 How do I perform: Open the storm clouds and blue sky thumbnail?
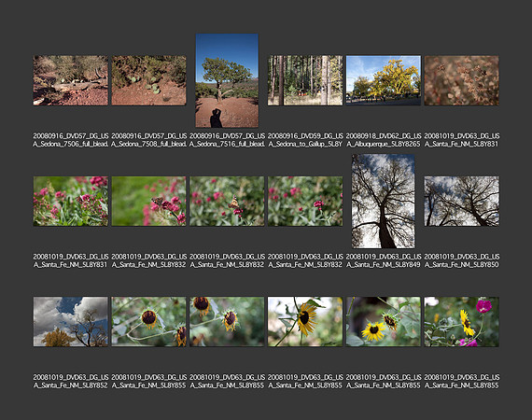pos(71,322)
